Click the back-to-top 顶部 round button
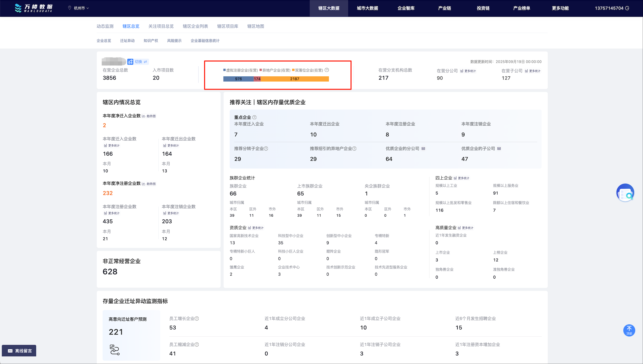Screen dimensions: 643x364 tap(629, 330)
